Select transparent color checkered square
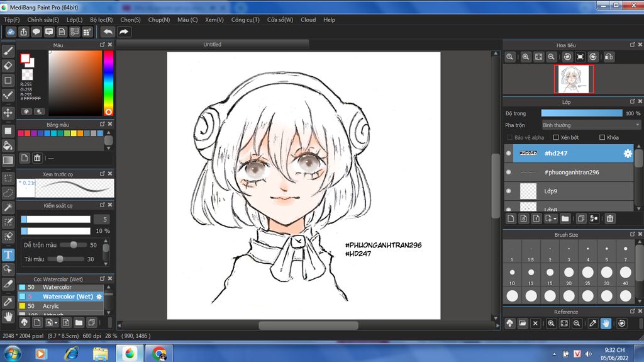This screenshot has height=362, width=644. pyautogui.click(x=28, y=74)
